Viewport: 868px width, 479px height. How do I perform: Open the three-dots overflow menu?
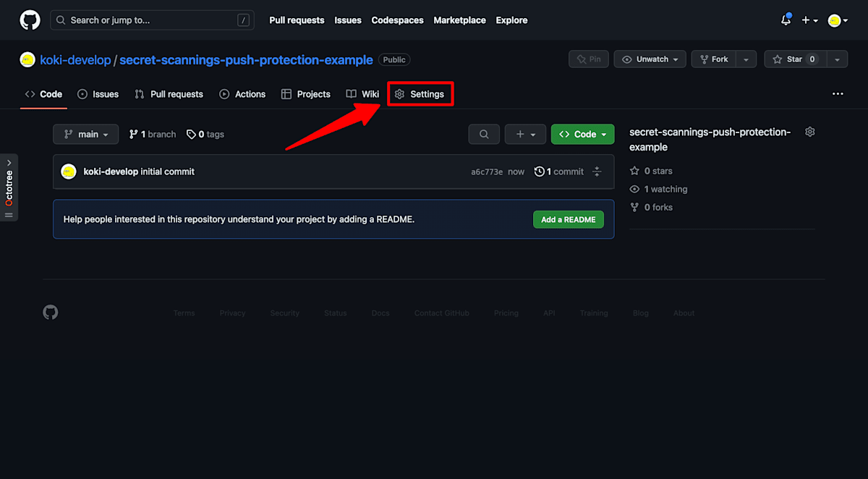(x=838, y=94)
